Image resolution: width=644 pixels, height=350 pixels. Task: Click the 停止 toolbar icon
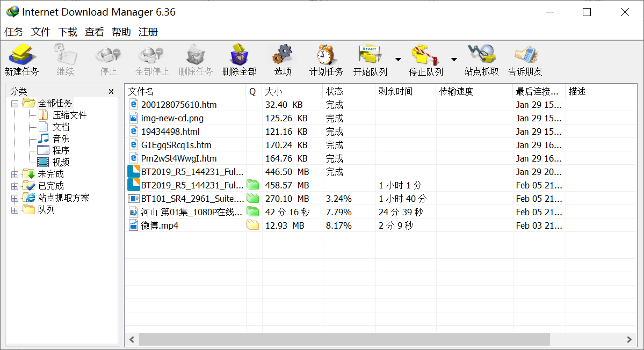(108, 55)
